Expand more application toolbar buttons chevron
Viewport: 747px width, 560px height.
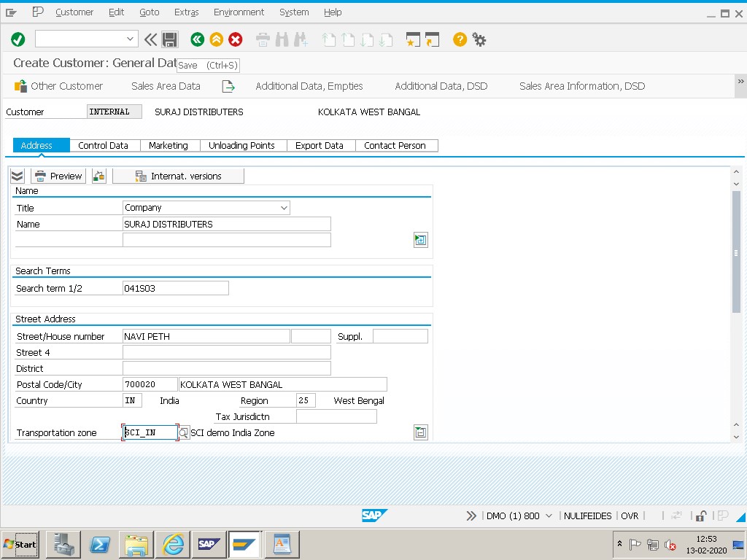pyautogui.click(x=741, y=82)
